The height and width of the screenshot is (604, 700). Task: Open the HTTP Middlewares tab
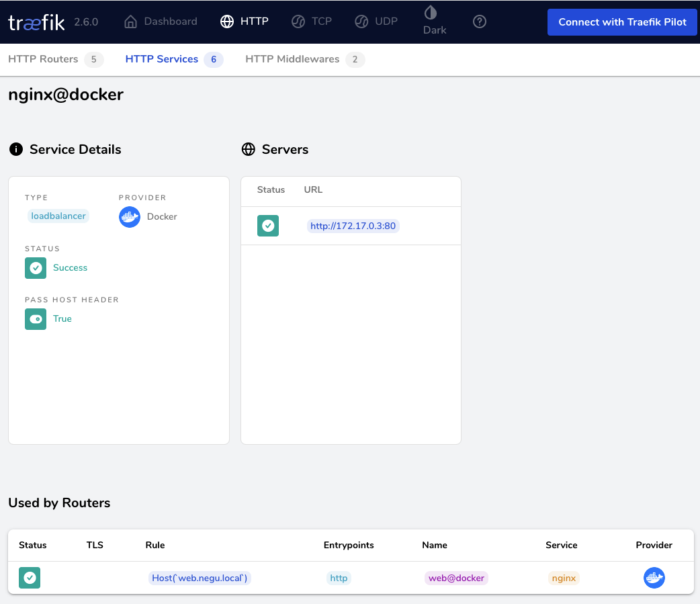coord(292,59)
